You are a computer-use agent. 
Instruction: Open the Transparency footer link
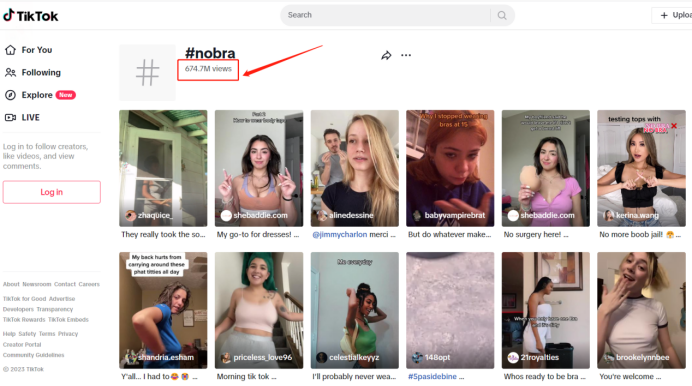[x=55, y=309]
